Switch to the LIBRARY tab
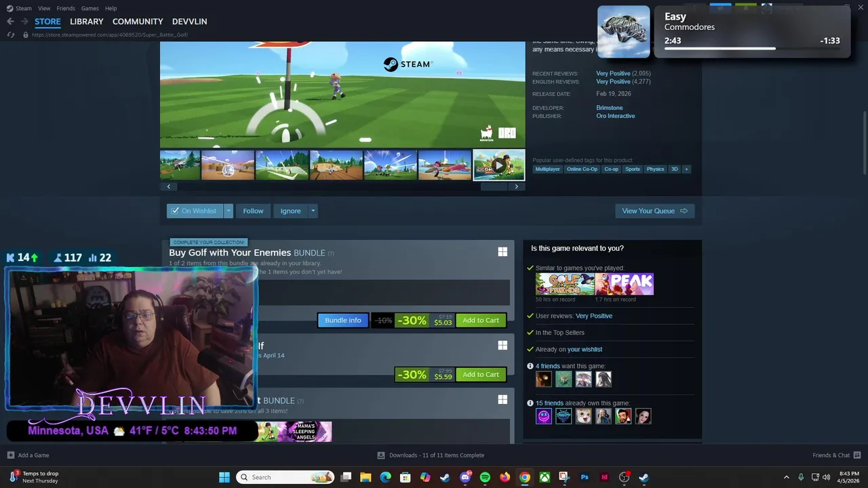This screenshot has height=488, width=868. (x=86, y=22)
